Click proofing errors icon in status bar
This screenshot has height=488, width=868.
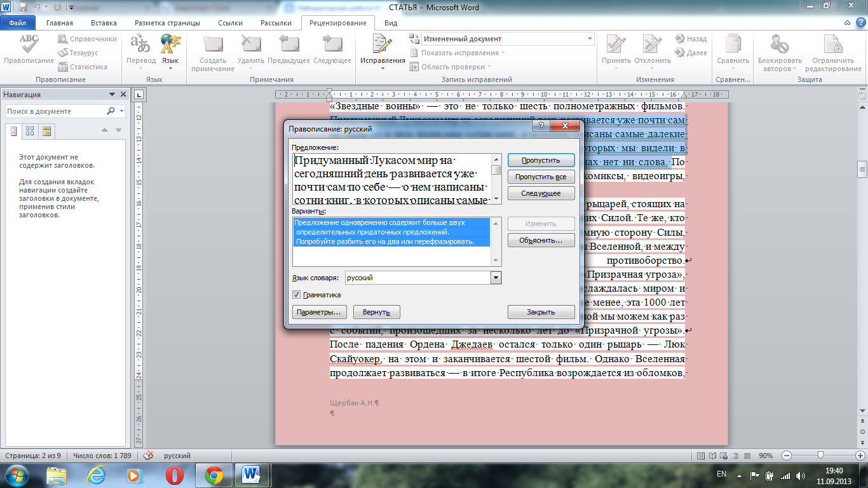[x=148, y=456]
